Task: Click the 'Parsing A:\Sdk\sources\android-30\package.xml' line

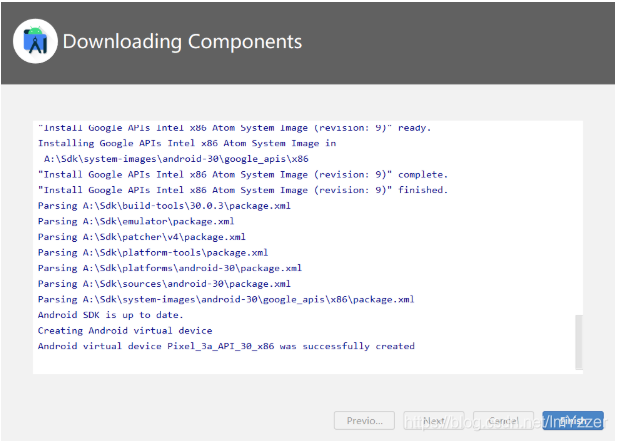Action: click(x=164, y=284)
